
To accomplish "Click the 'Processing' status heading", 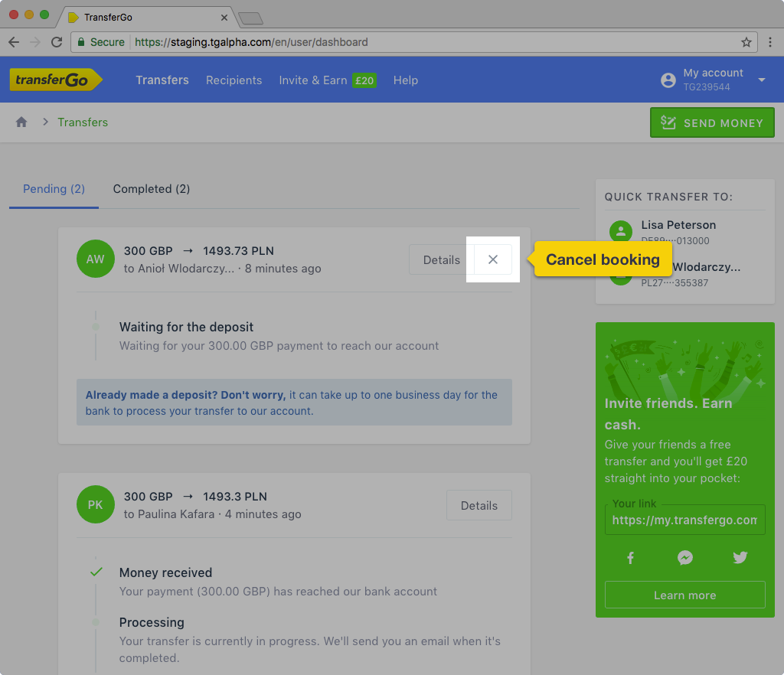I will click(x=152, y=622).
